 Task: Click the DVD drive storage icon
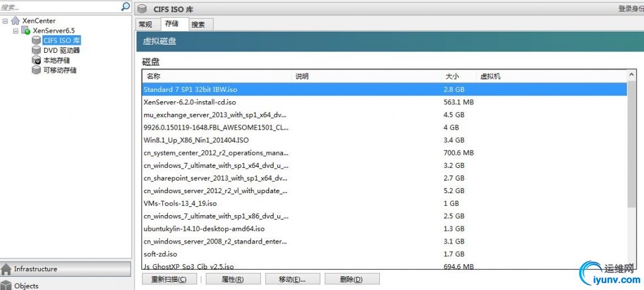(x=36, y=50)
